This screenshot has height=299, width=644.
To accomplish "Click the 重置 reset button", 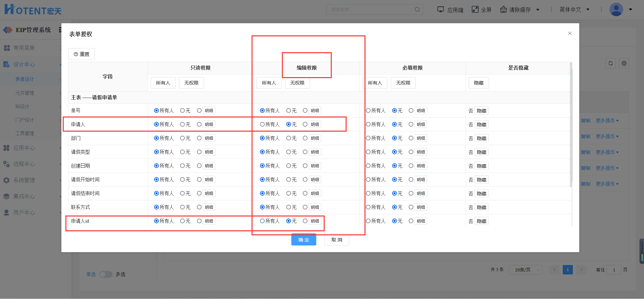I will pos(81,54).
